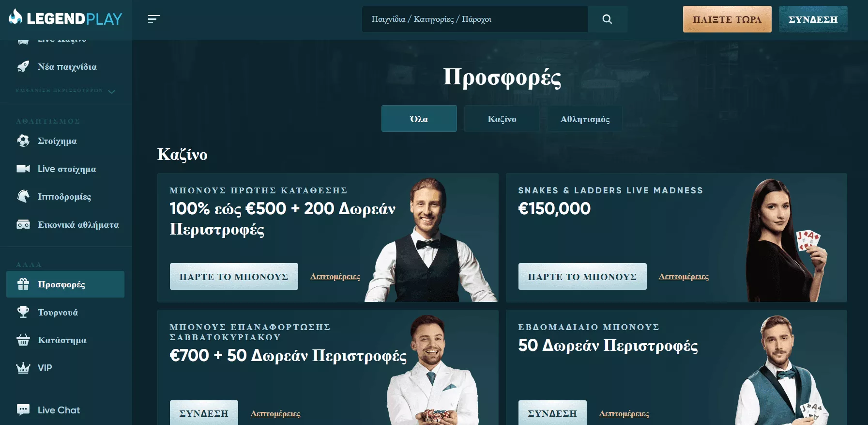Focus the games search input field
Image resolution: width=868 pixels, height=425 pixels.
(x=474, y=19)
